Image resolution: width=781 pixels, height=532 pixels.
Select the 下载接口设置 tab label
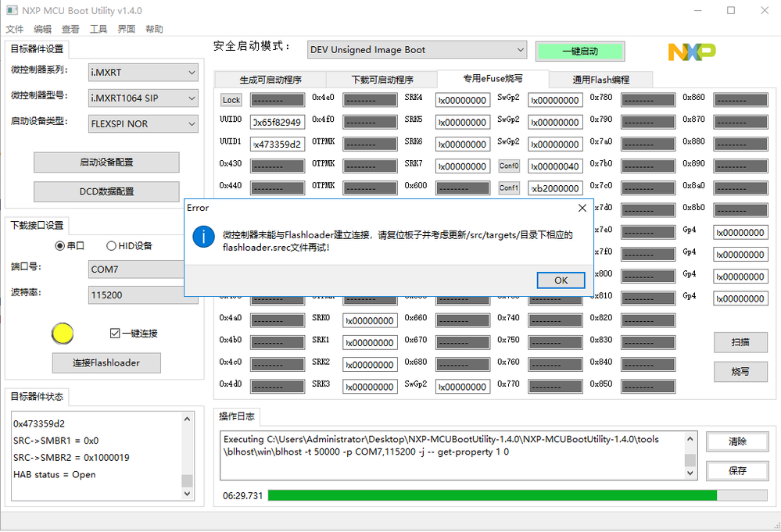tap(38, 226)
